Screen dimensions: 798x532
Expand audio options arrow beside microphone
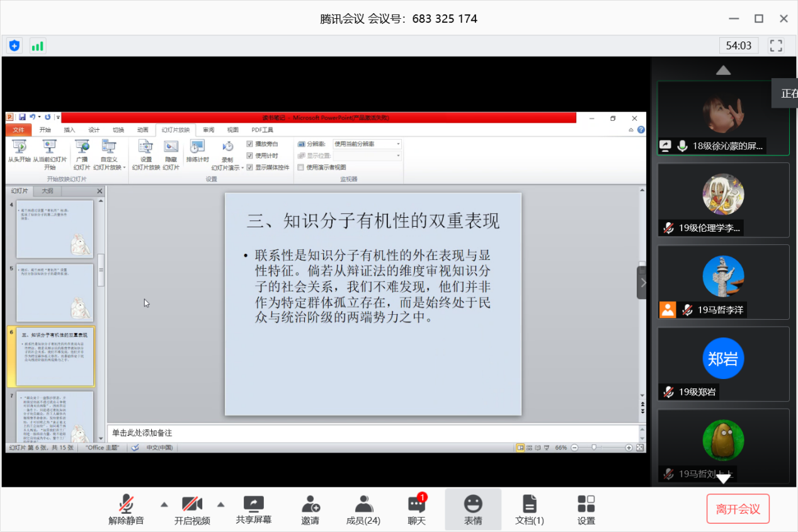(164, 504)
